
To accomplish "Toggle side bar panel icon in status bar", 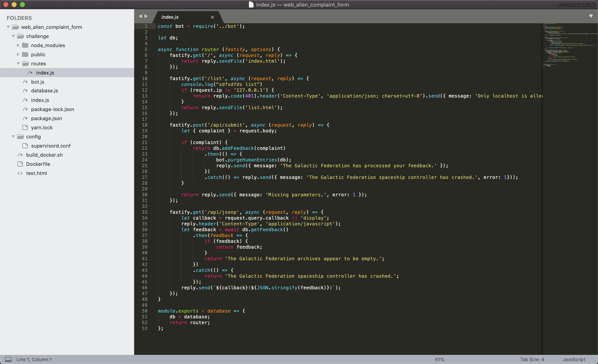I will 9,359.
